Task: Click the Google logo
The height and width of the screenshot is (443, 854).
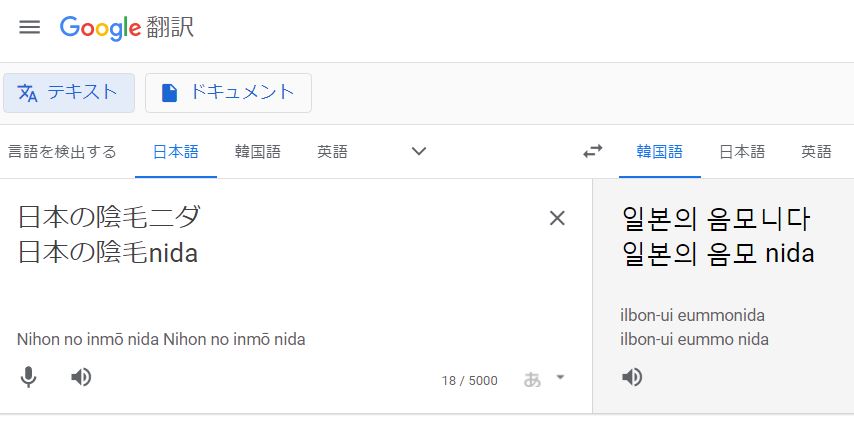Action: point(100,28)
